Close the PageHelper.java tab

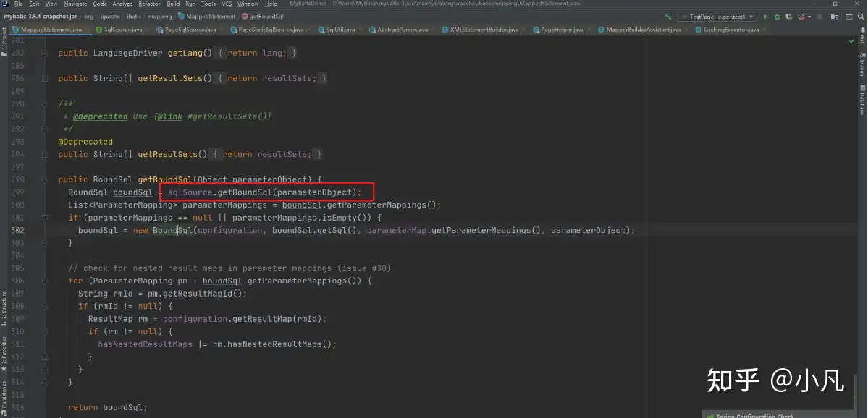coord(589,30)
